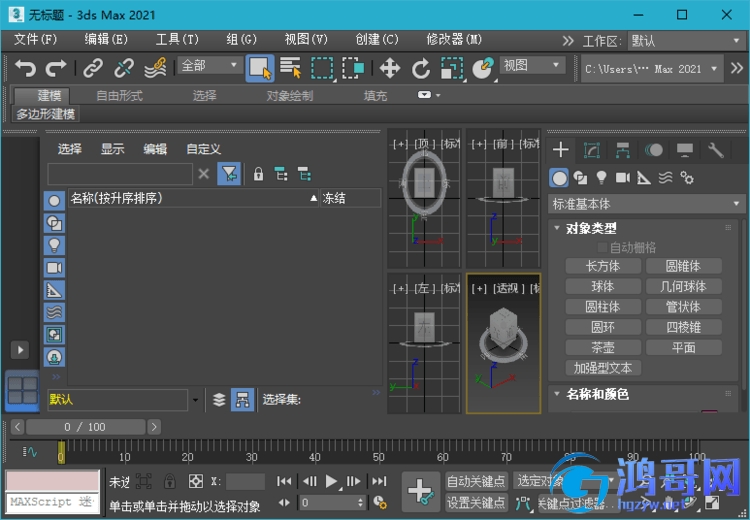The image size is (750, 520).
Task: Click the Undo arrow icon
Action: 26,68
